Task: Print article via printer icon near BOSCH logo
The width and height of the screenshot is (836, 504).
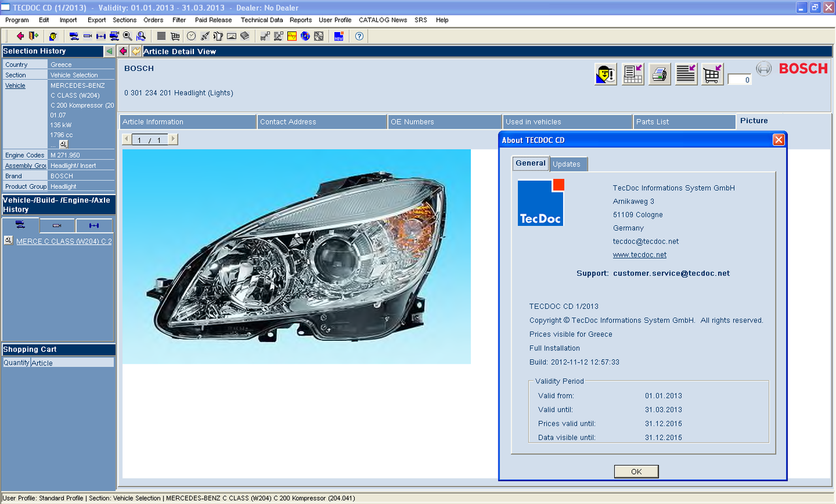Action: (x=660, y=74)
